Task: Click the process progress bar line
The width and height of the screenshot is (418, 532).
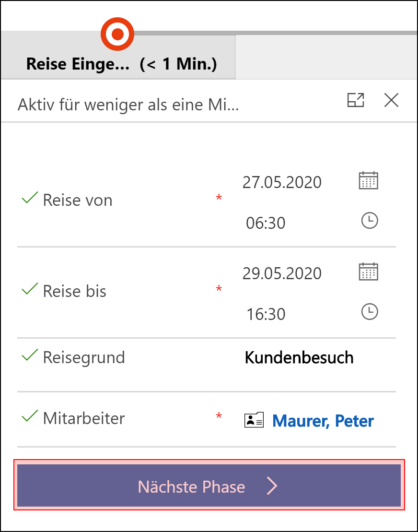Action: pos(275,33)
